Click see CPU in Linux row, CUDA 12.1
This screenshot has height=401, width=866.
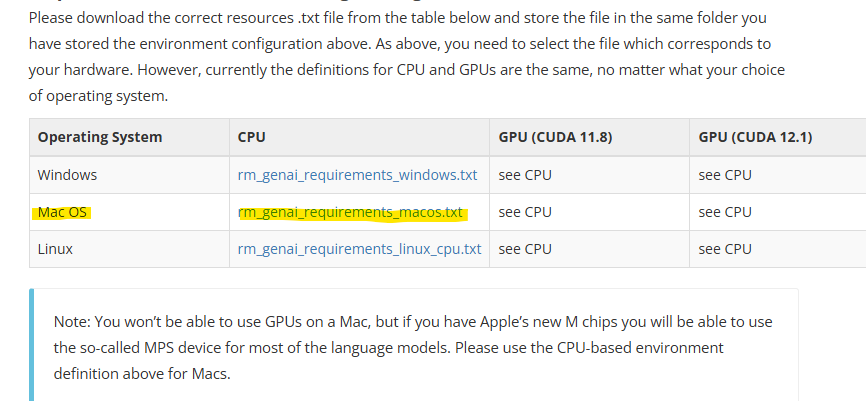click(725, 249)
